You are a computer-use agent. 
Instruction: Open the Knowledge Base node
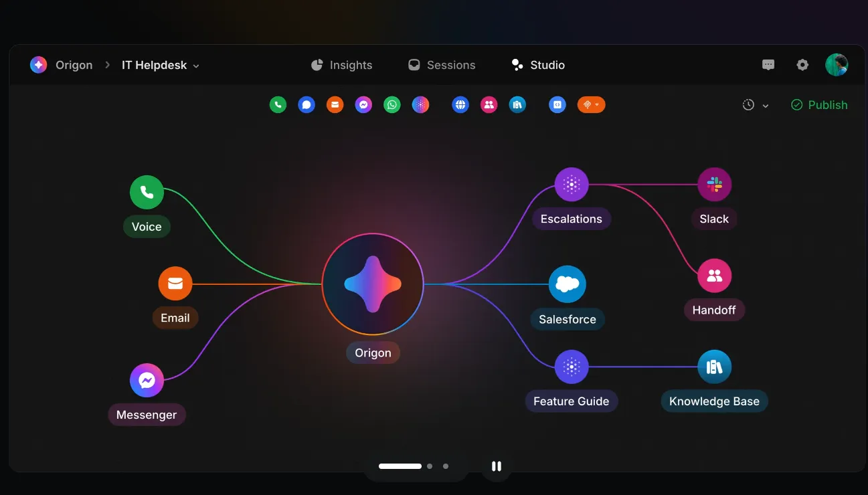(x=714, y=367)
